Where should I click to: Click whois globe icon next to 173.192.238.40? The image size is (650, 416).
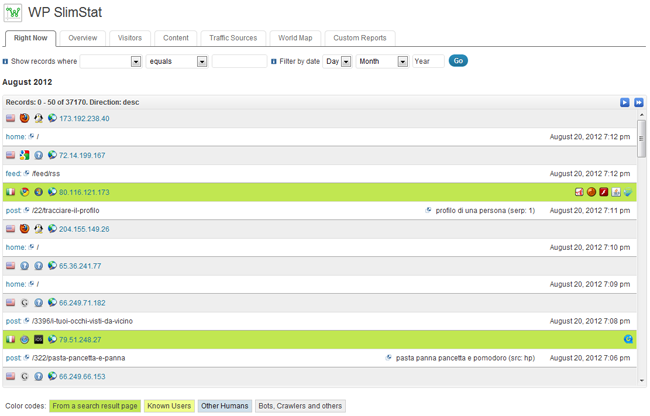[x=52, y=118]
